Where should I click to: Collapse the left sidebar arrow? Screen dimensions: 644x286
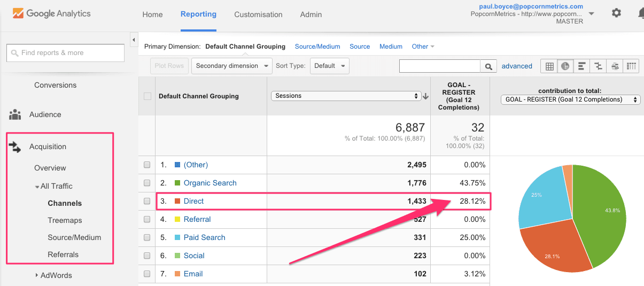[133, 40]
